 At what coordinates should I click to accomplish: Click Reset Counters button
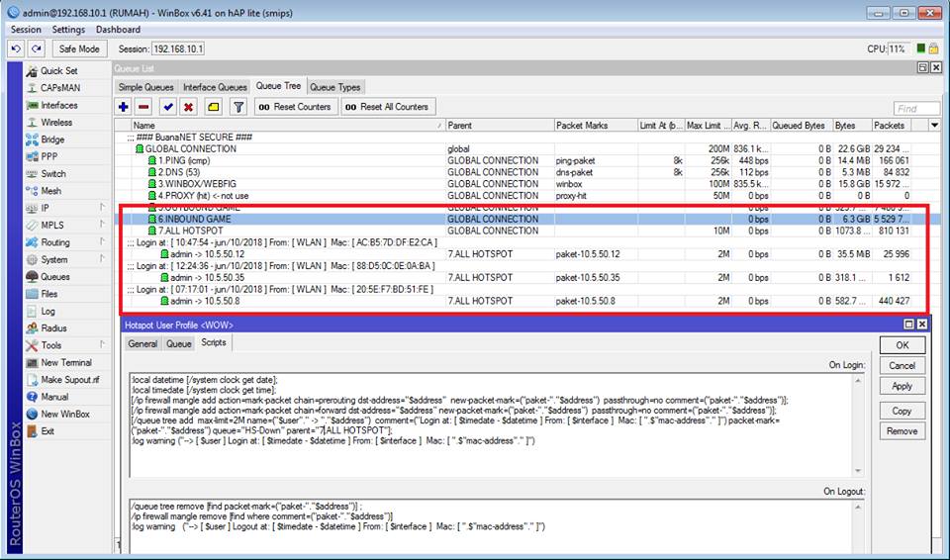point(296,107)
